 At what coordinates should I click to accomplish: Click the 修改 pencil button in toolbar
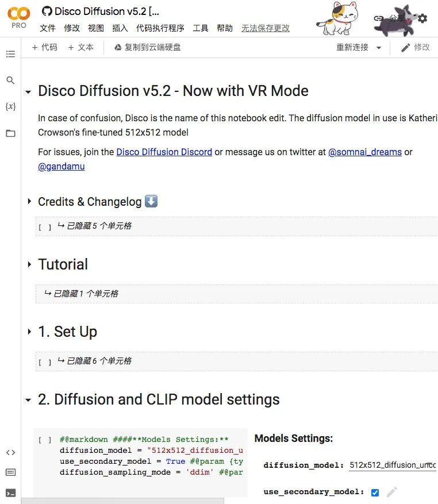click(x=415, y=47)
